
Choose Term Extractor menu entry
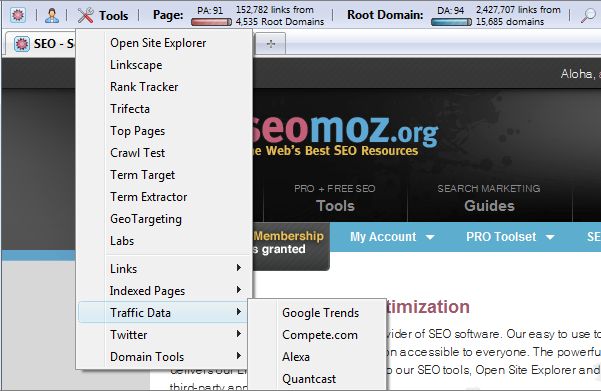164,197
